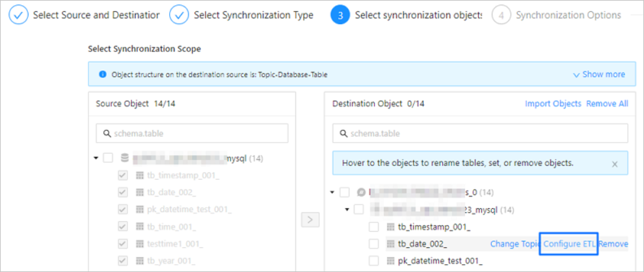Click table icon beside destination tb_timestamp_001_
The image size is (644, 272).
pyautogui.click(x=390, y=227)
